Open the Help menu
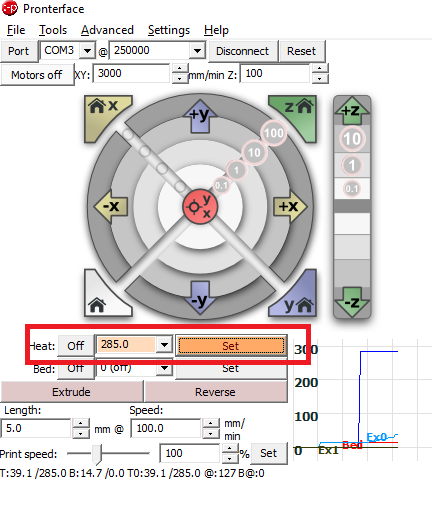The image size is (432, 507). [x=216, y=30]
